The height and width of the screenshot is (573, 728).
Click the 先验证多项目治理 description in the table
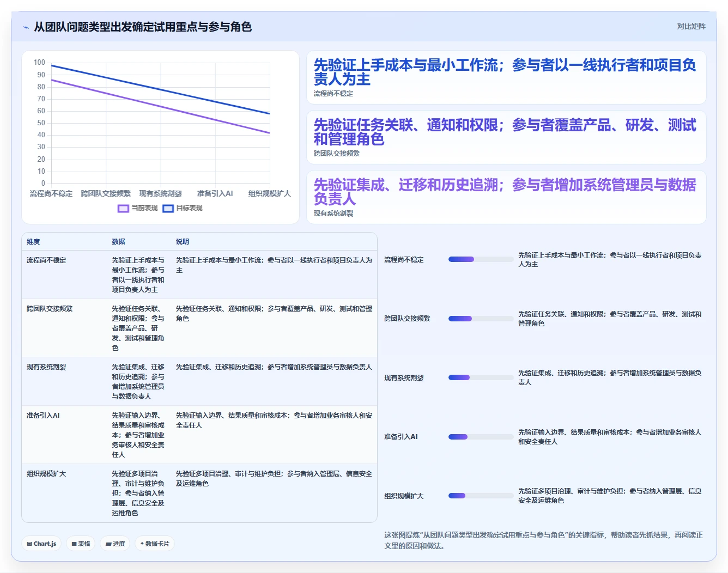coord(274,479)
